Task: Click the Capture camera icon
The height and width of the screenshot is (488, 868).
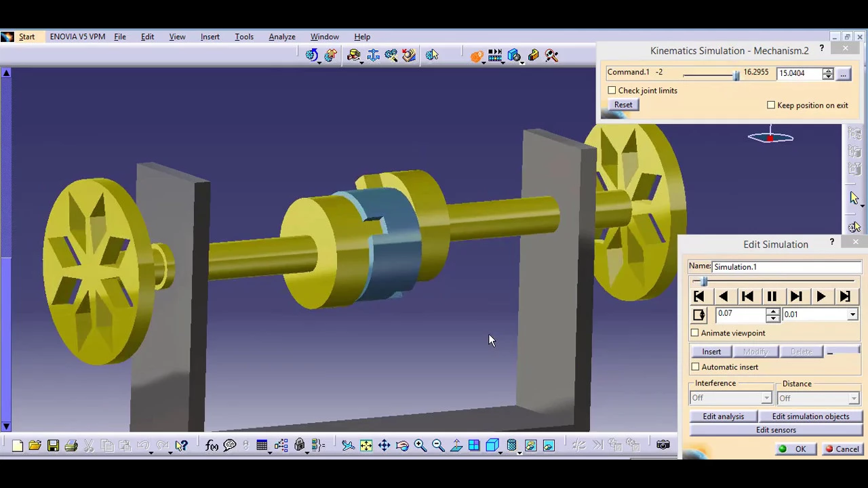Action: coord(663,445)
